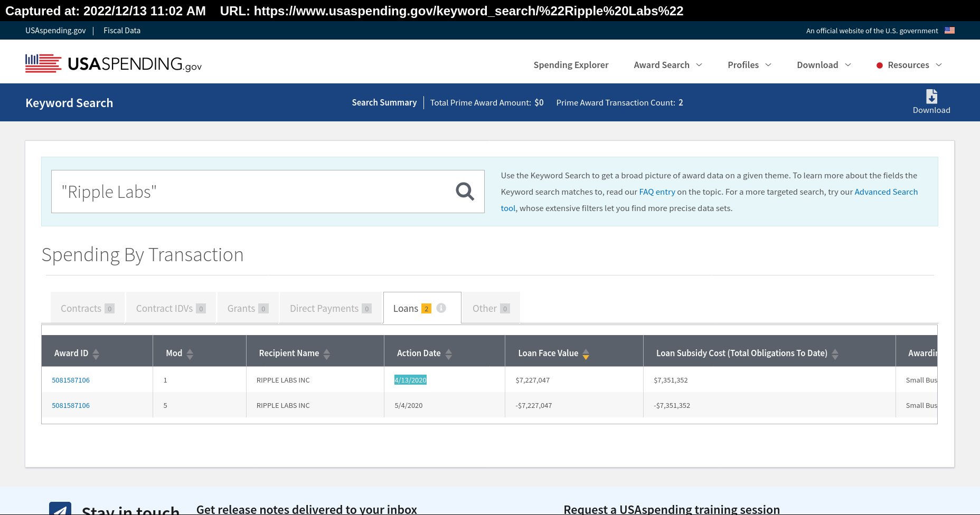Screen dimensions: 980x515
Task: Open Spending Explorer page
Action: point(571,65)
